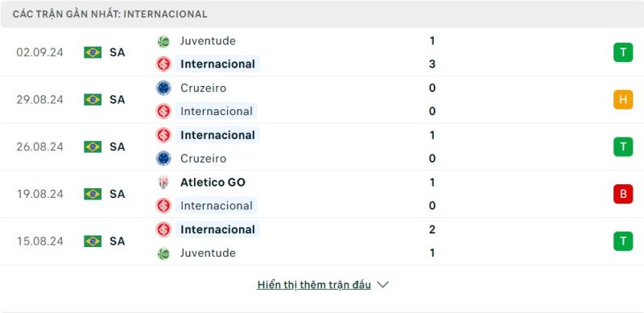The image size is (644, 313).
Task: Click the green T badge for 02.09.24
Action: [x=623, y=52]
